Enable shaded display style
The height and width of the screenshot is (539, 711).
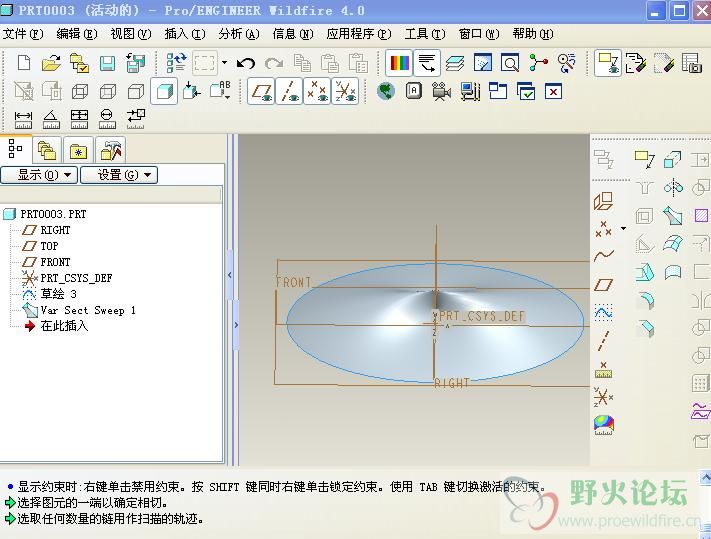tap(164, 92)
